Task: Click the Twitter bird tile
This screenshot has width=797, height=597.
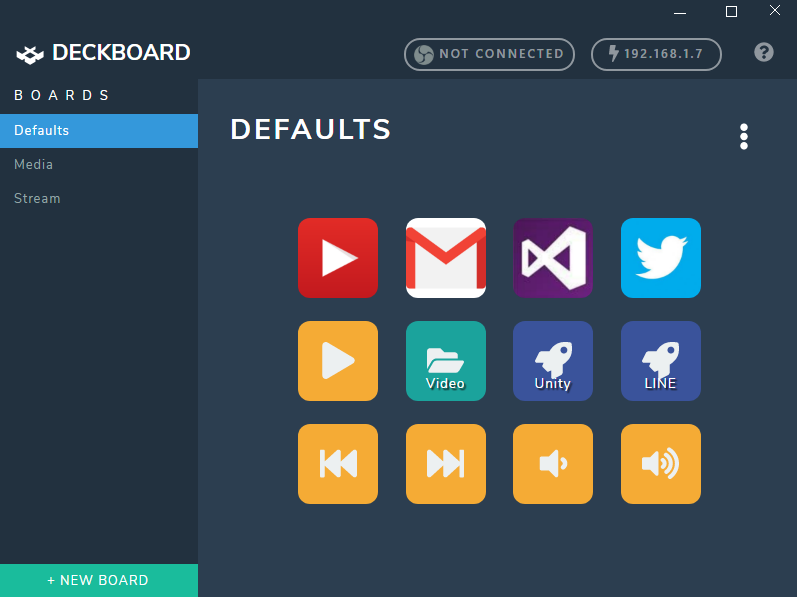Action: pyautogui.click(x=661, y=258)
